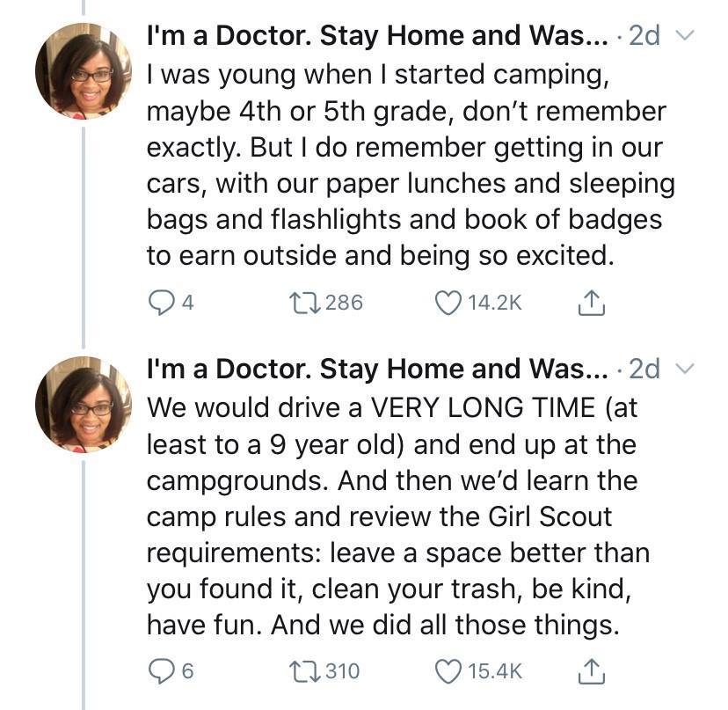
Task: Share the first tweet about camping lunches
Action: tap(592, 303)
